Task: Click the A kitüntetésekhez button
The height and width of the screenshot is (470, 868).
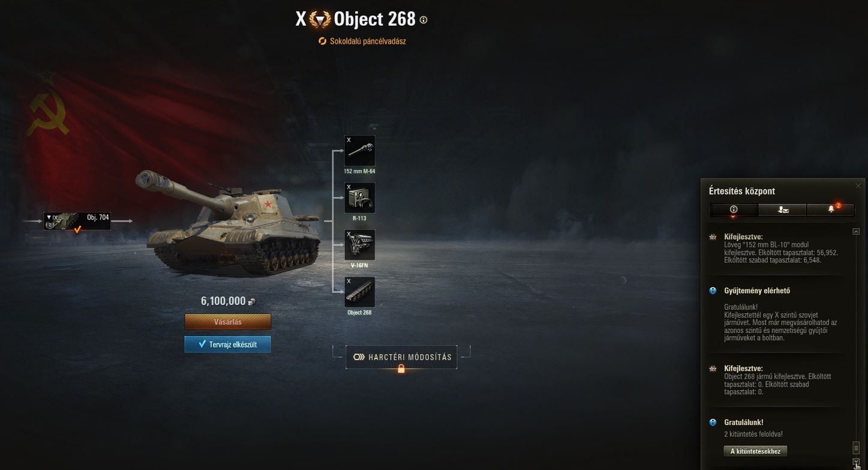Action: [755, 451]
